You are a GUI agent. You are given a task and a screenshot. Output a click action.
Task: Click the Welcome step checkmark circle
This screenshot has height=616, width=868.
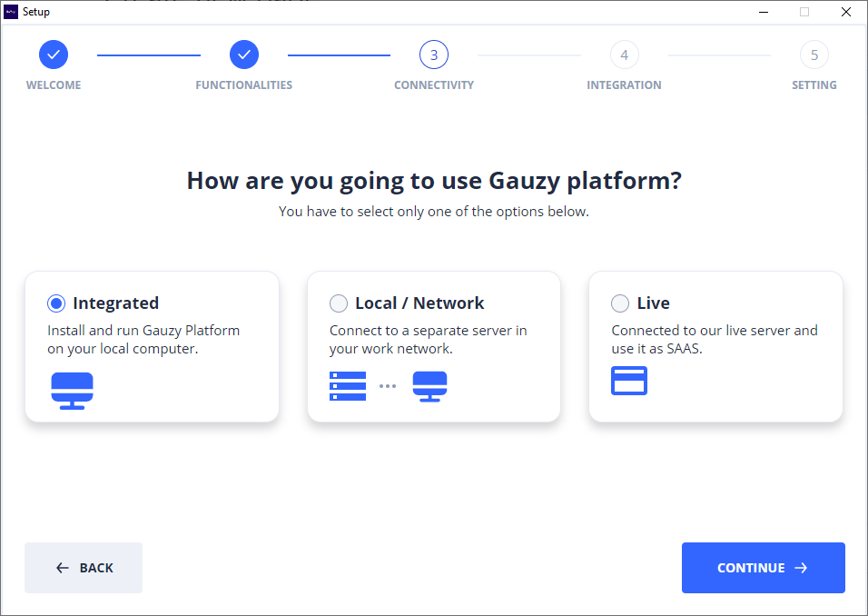pos(54,55)
